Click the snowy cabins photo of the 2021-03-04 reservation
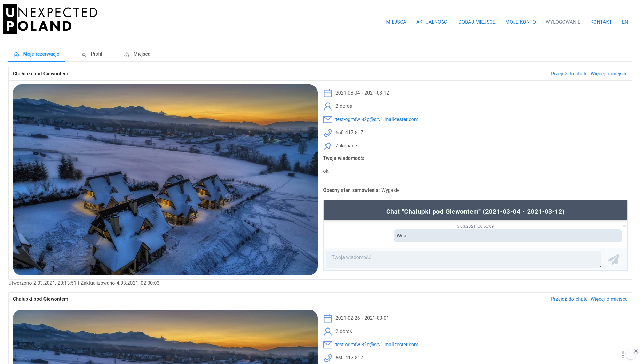This screenshot has width=641, height=364. click(165, 180)
